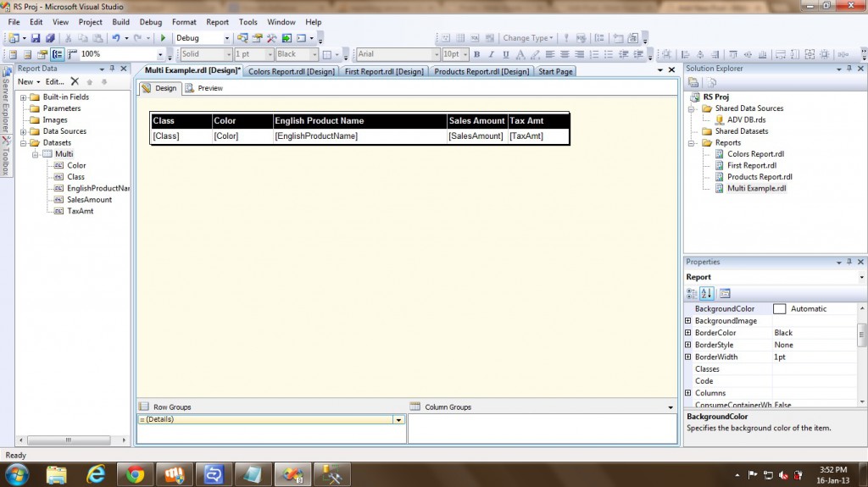Click the Undo icon in the toolbar
The width and height of the screenshot is (868, 487).
pyautogui.click(x=115, y=38)
